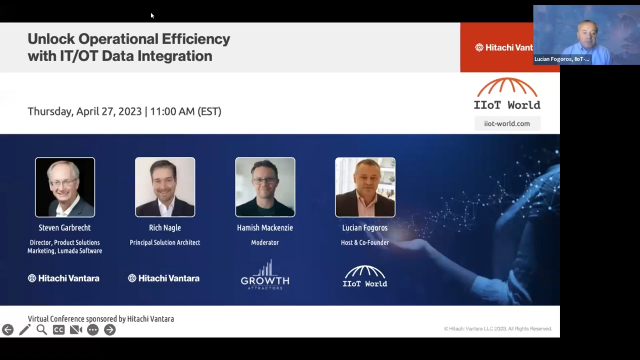This screenshot has height=360, width=640.
Task: Go to the previous slide arrow
Action: coord(8,330)
